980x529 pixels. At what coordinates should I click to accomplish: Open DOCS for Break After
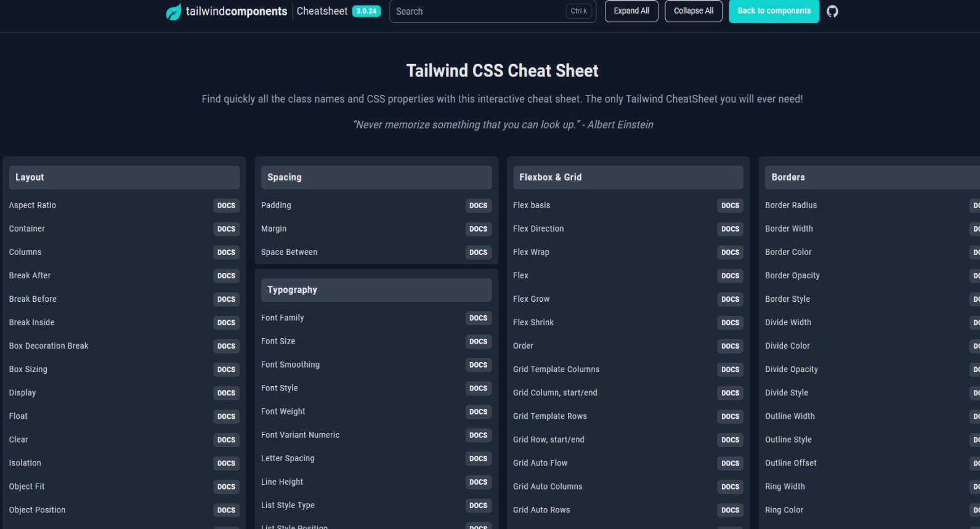click(x=226, y=276)
